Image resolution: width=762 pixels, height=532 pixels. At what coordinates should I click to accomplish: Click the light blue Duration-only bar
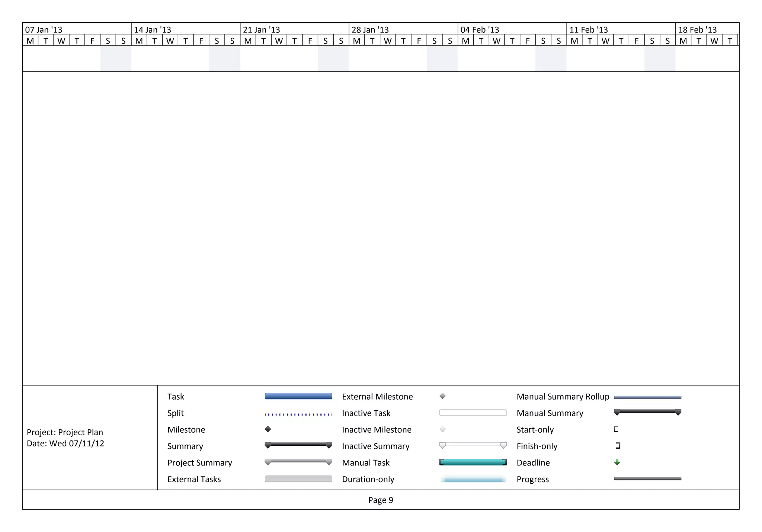[x=473, y=480]
